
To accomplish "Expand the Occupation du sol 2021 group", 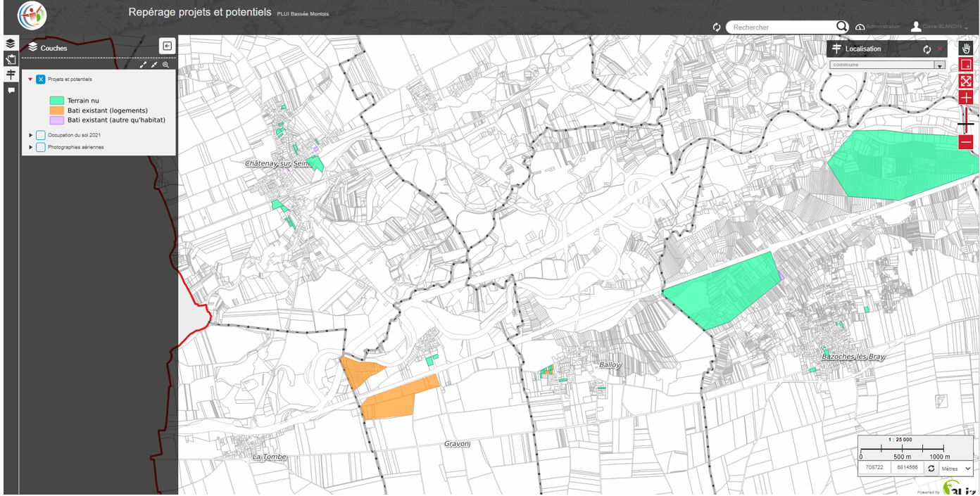I will [x=31, y=135].
